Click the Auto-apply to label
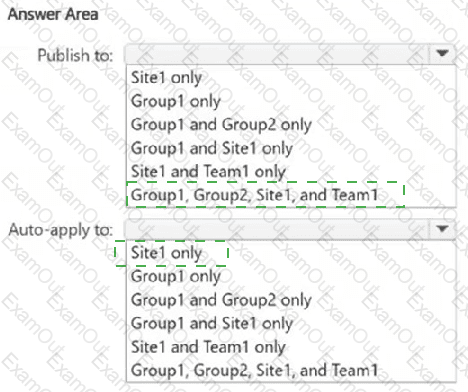 pyautogui.click(x=61, y=230)
